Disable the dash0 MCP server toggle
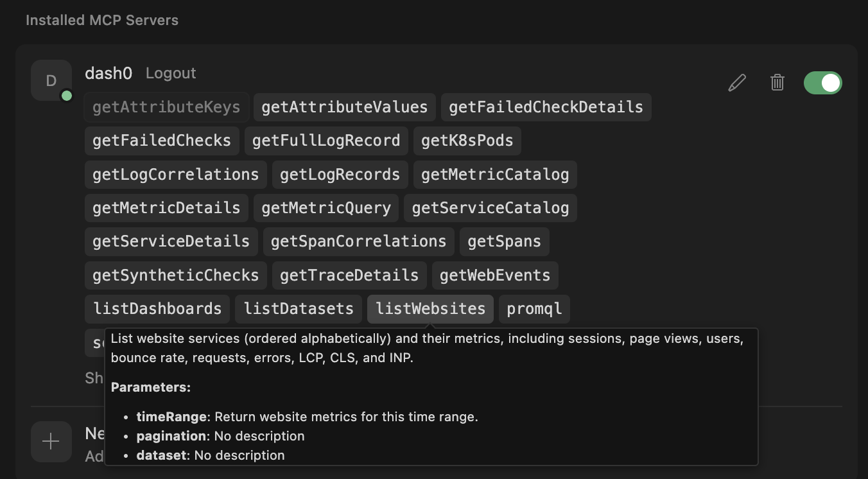This screenshot has height=479, width=868. coord(822,83)
